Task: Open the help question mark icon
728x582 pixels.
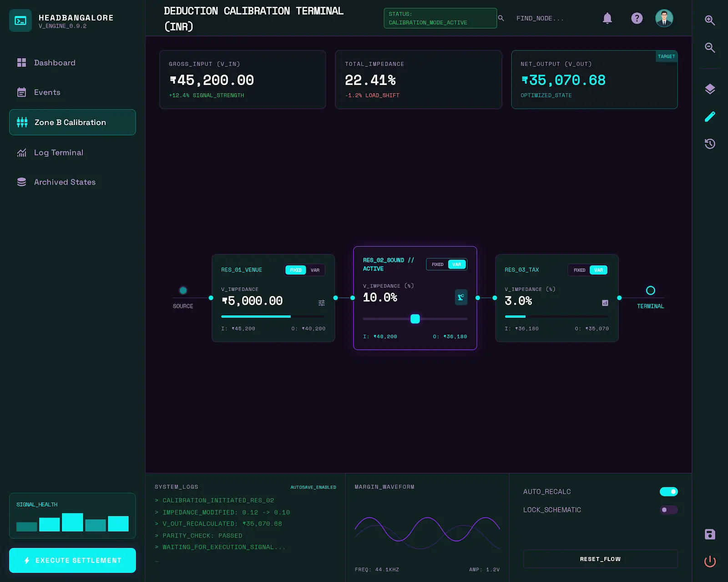Action: tap(637, 18)
